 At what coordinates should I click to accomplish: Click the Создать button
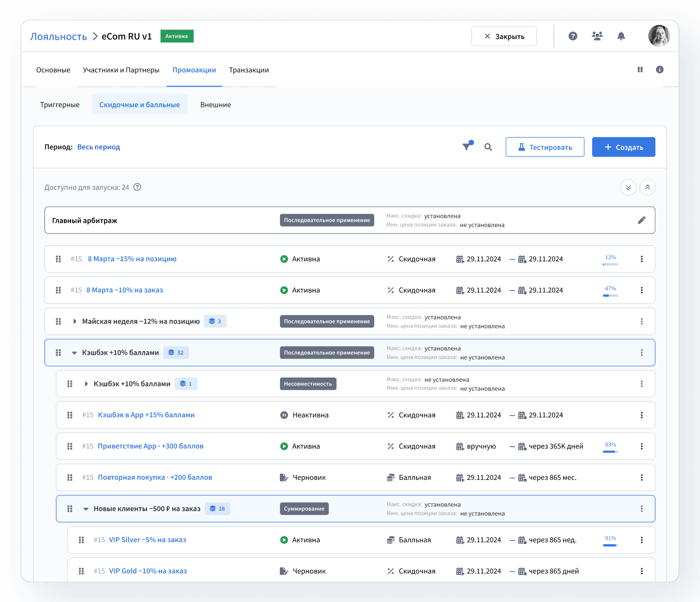click(624, 147)
